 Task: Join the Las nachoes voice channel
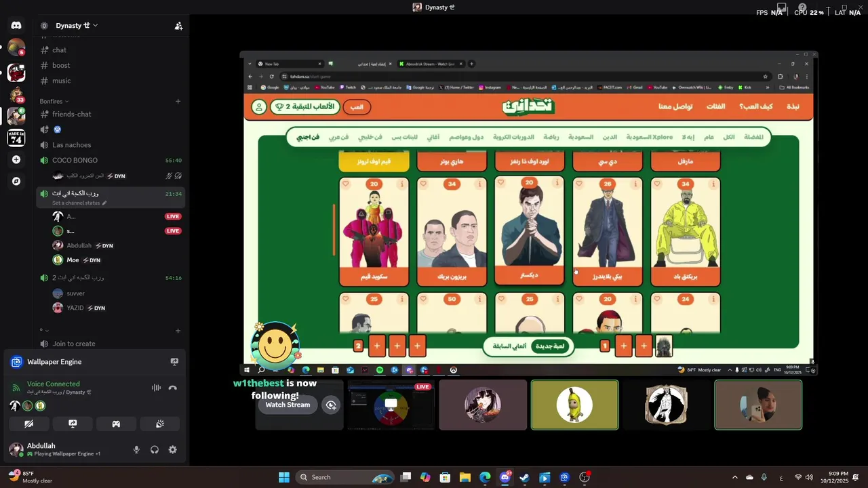[111, 145]
